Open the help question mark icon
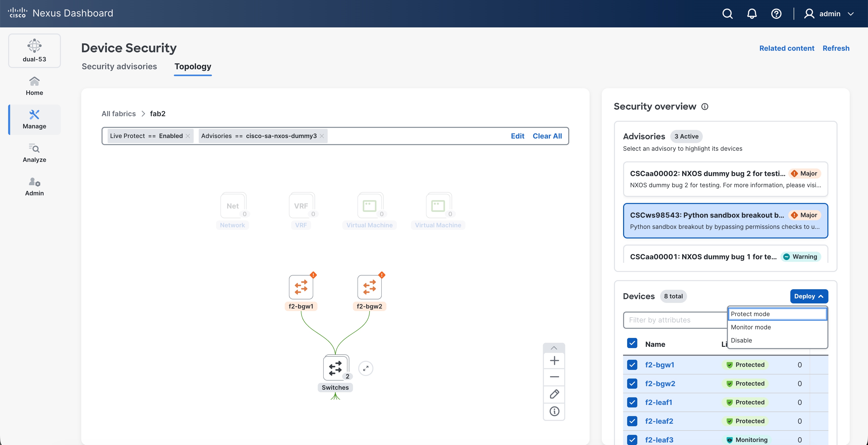 tap(776, 14)
